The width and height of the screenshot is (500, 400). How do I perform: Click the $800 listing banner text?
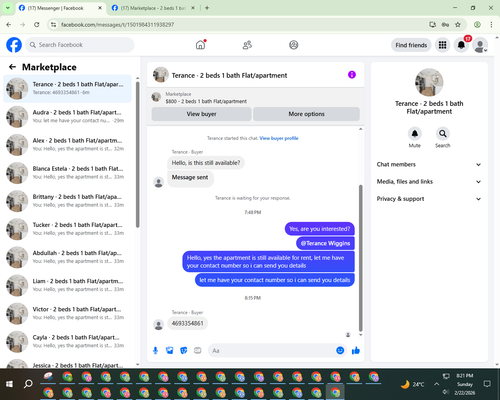(206, 101)
